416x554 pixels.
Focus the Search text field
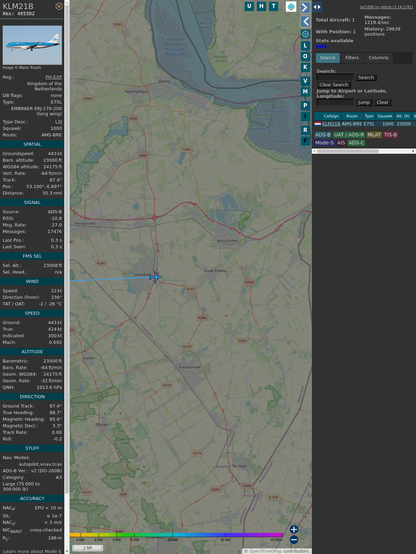(335, 77)
